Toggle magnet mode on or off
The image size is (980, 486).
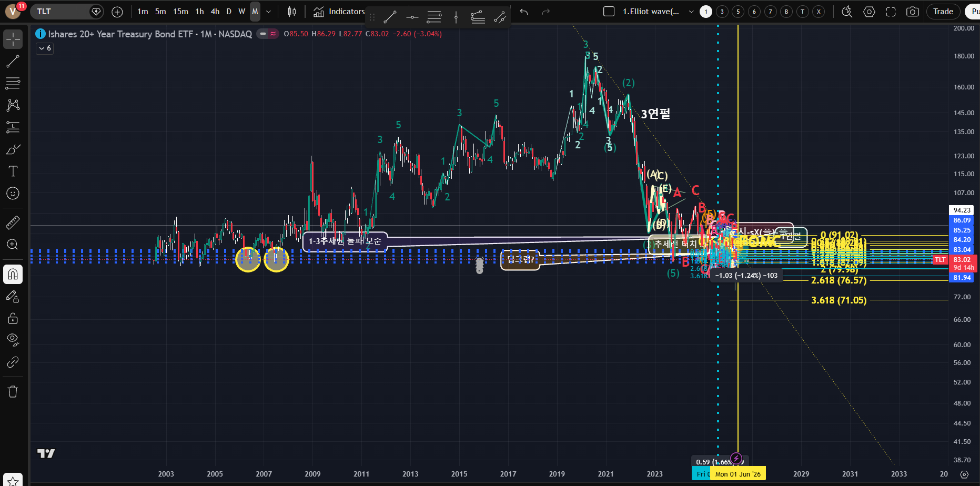point(13,274)
